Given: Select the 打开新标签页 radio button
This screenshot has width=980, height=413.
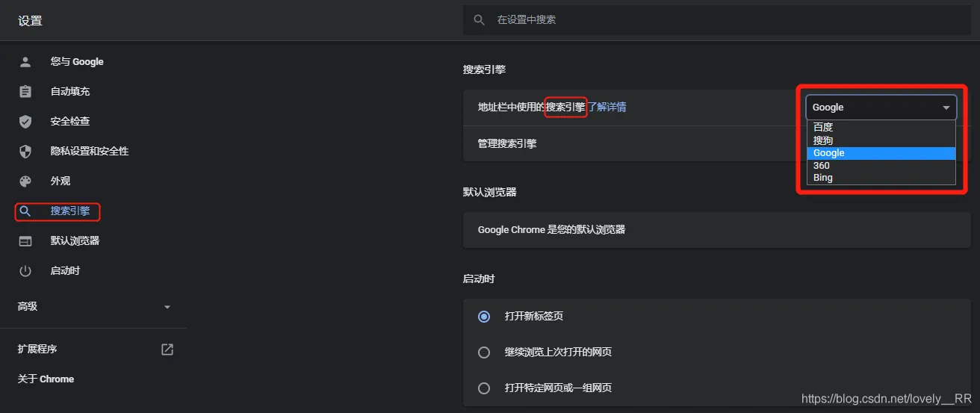Looking at the screenshot, I should pyautogui.click(x=484, y=316).
